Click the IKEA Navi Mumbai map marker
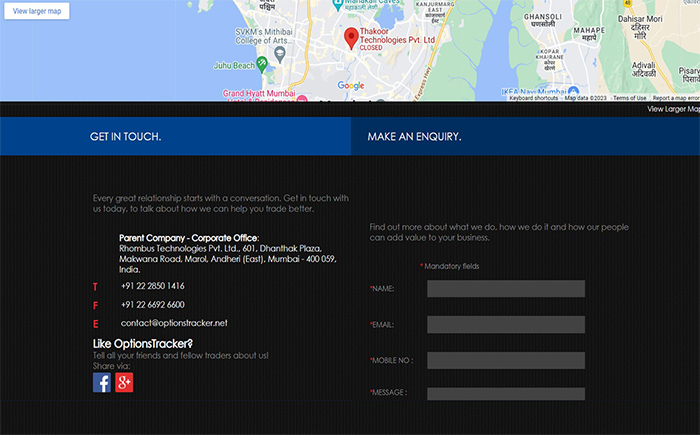This screenshot has width=700, height=435. point(573,92)
